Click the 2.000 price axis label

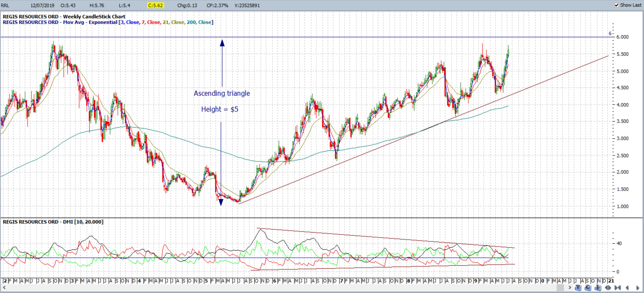pos(623,172)
